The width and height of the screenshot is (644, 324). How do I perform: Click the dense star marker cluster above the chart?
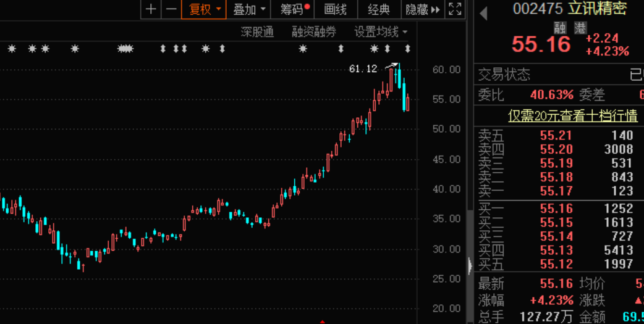coord(125,49)
